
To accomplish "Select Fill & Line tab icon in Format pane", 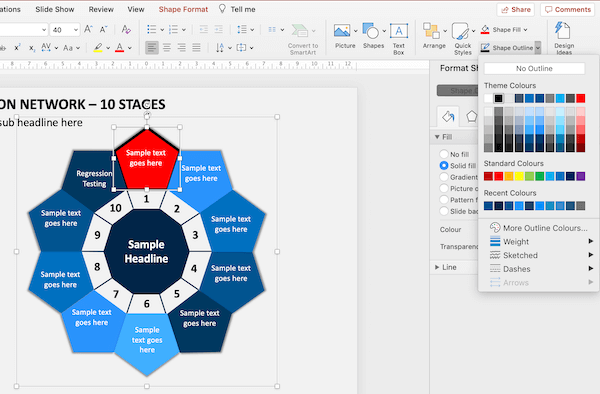I will point(448,116).
